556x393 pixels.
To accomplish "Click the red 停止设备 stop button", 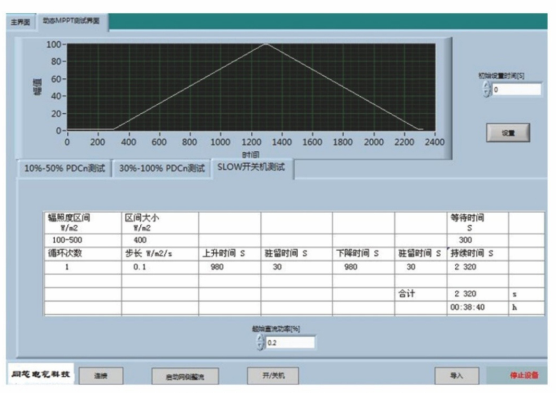I will [x=523, y=375].
